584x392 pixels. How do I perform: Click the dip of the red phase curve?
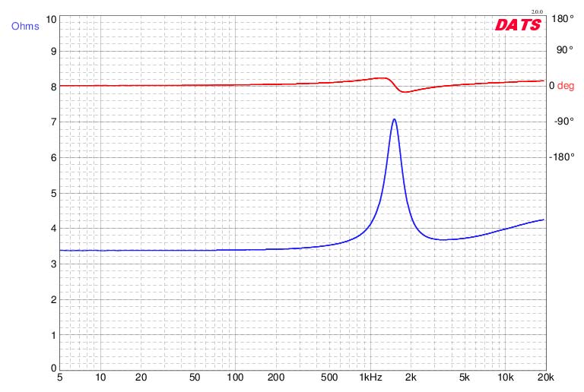coord(405,91)
